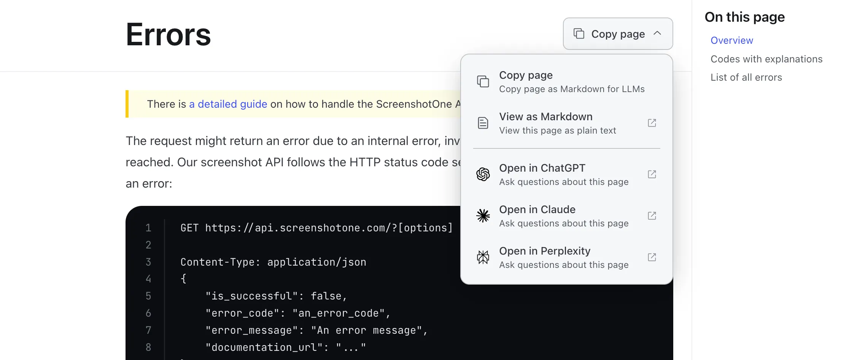
Task: Open the detailed guide link
Action: [228, 104]
